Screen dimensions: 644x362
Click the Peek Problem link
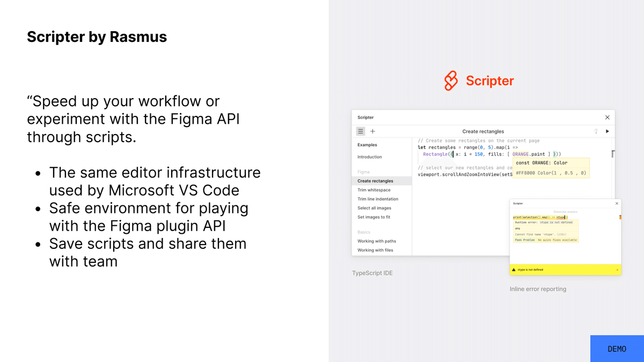pyautogui.click(x=524, y=240)
